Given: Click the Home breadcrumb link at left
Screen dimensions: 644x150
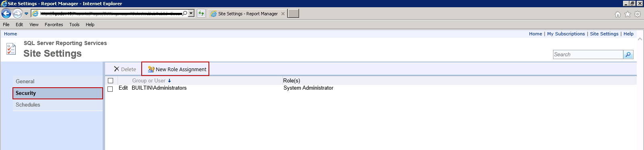Looking at the screenshot, I should [10, 34].
